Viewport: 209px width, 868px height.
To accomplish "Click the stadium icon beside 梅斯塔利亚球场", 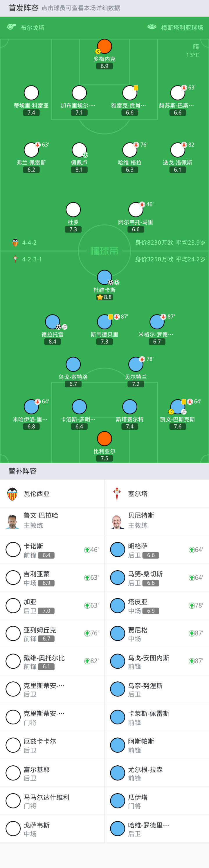I will [152, 27].
